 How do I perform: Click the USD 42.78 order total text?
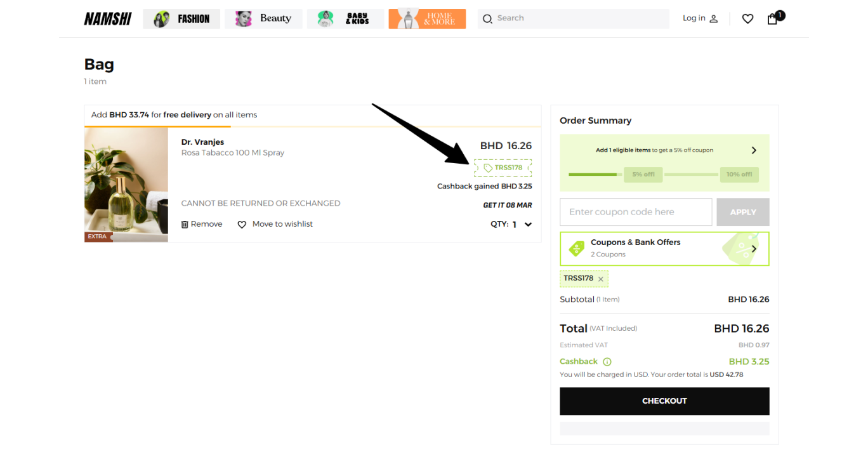pos(727,374)
